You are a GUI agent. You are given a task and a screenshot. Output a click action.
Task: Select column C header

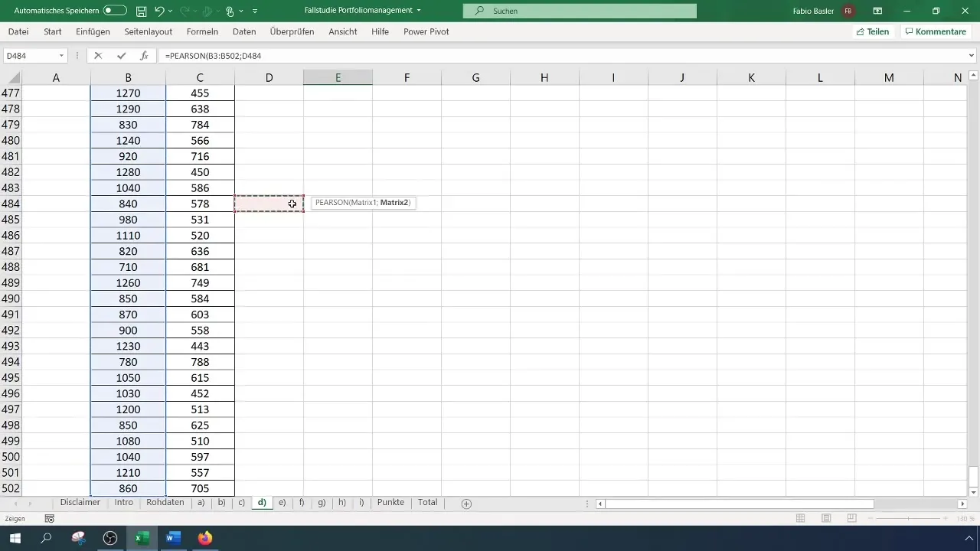coord(200,77)
